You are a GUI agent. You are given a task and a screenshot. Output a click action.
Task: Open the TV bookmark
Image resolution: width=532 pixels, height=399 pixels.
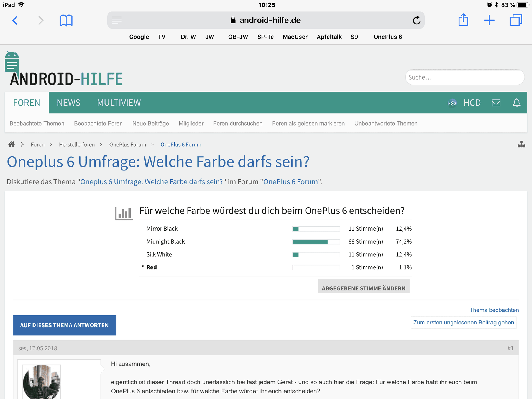pyautogui.click(x=162, y=37)
